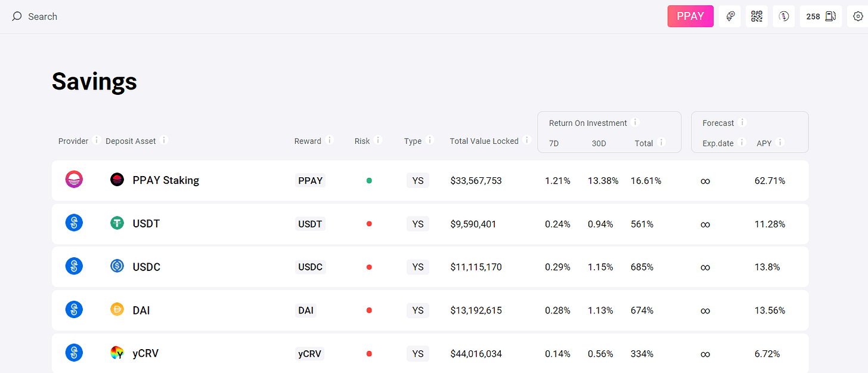Click the DAI reward tag

click(x=306, y=310)
